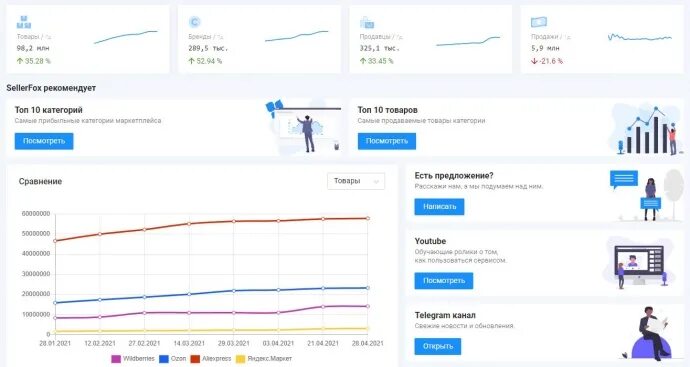Click the Товары sparkline chart
The width and height of the screenshot is (690, 367).
[x=126, y=37]
